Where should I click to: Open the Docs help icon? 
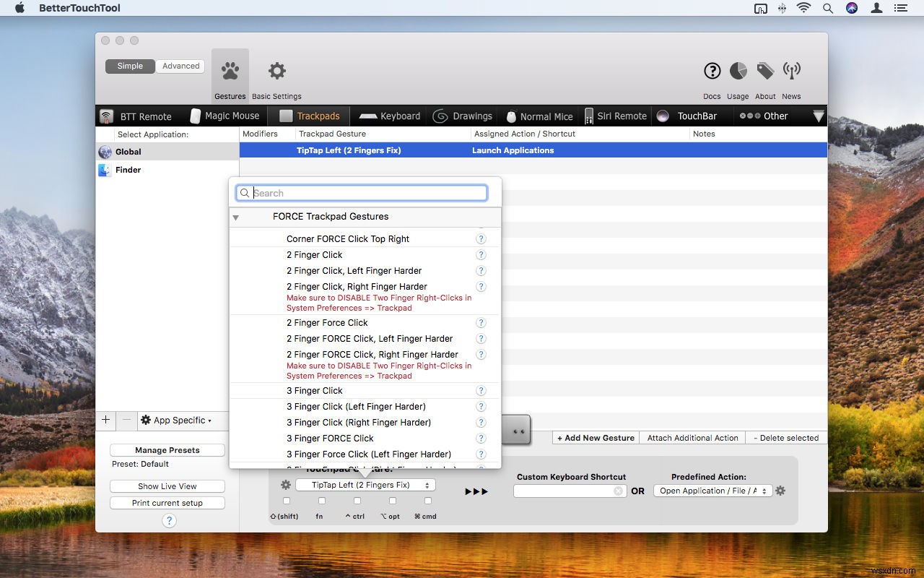(712, 71)
